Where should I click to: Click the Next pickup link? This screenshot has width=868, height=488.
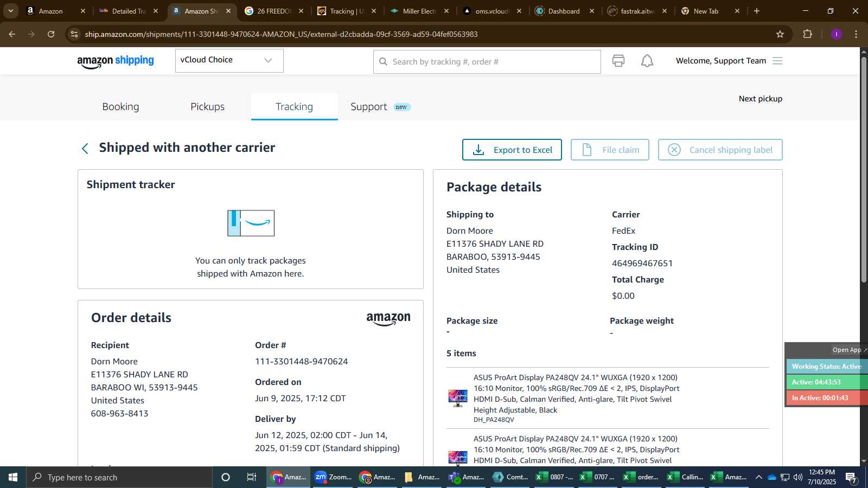[760, 99]
